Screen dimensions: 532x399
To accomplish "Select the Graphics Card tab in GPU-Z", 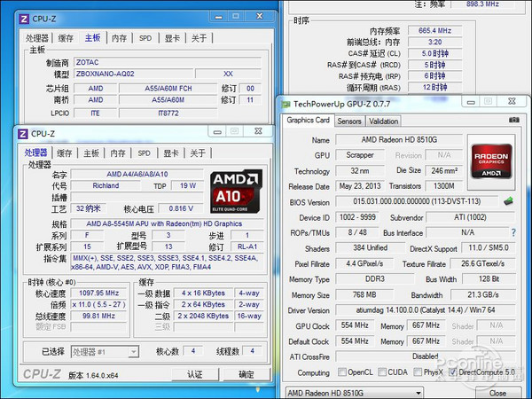I will [308, 120].
